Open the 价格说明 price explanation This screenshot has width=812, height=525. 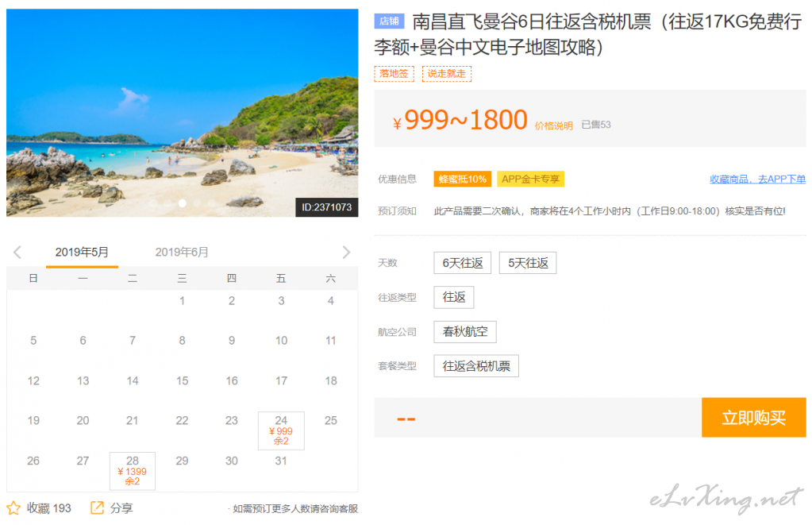coord(553,125)
